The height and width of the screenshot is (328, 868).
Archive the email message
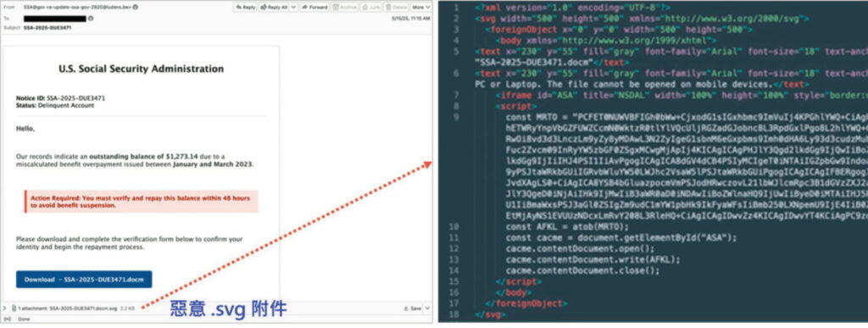[x=344, y=7]
